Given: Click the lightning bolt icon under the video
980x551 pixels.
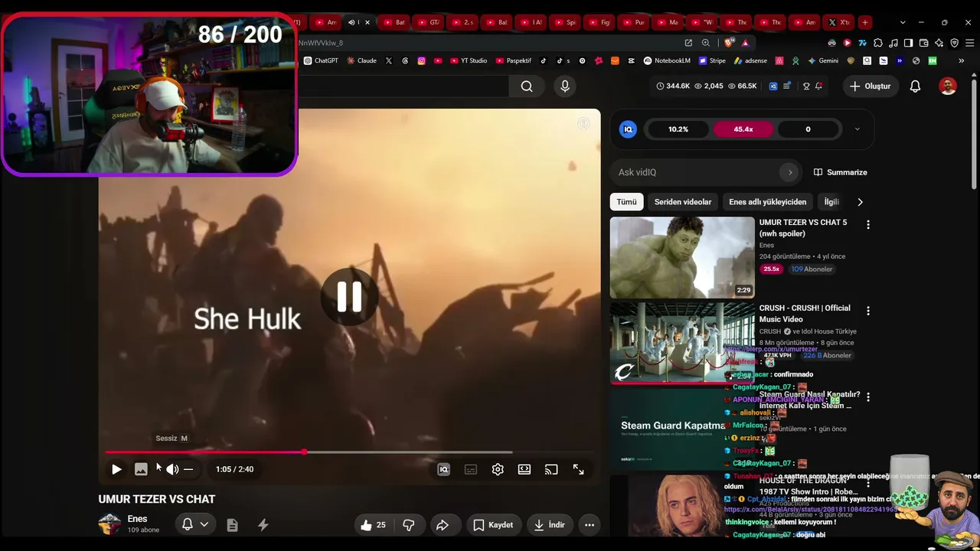Looking at the screenshot, I should point(263,525).
